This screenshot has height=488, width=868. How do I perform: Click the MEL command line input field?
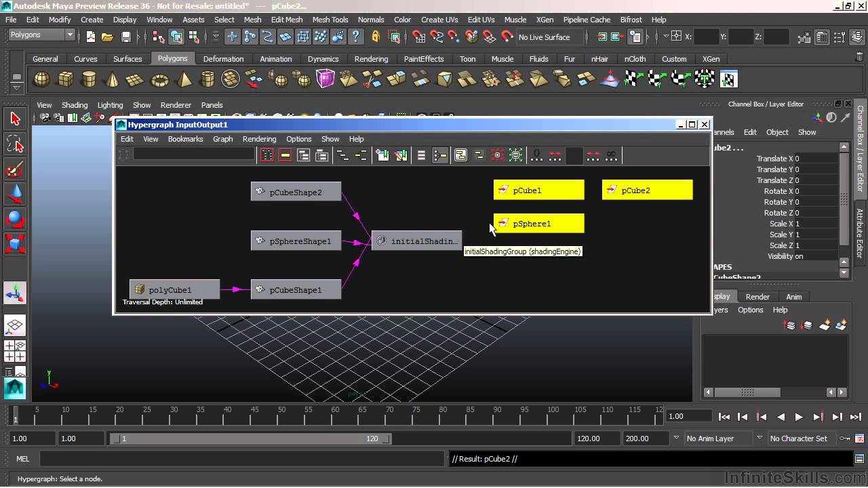[243, 459]
